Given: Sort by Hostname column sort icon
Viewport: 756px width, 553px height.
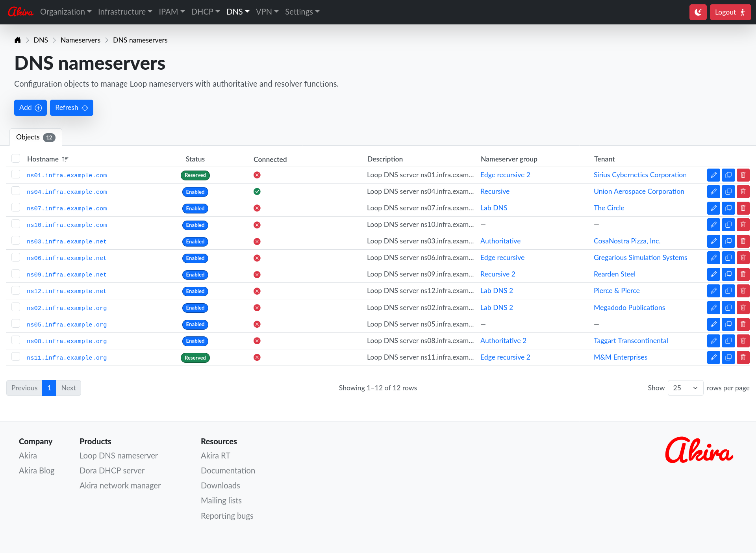Looking at the screenshot, I should pos(65,159).
